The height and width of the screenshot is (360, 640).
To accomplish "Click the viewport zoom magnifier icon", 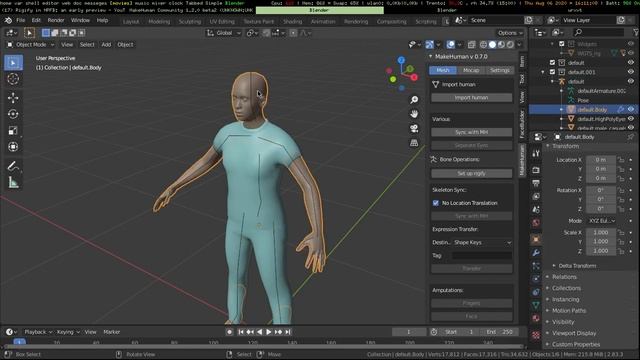I will 414,100.
